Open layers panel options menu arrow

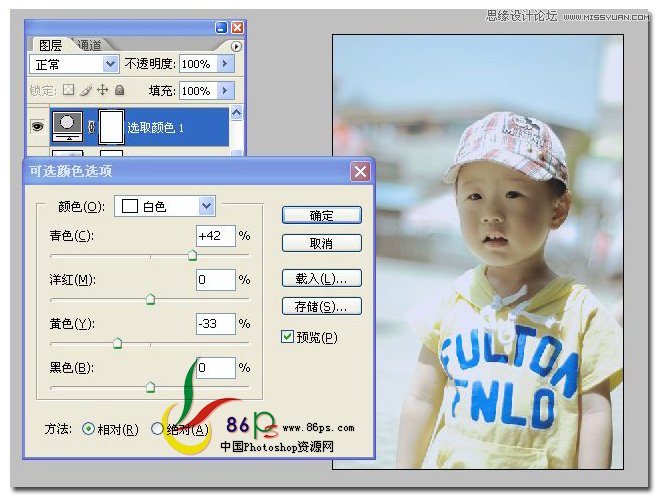coord(236,46)
